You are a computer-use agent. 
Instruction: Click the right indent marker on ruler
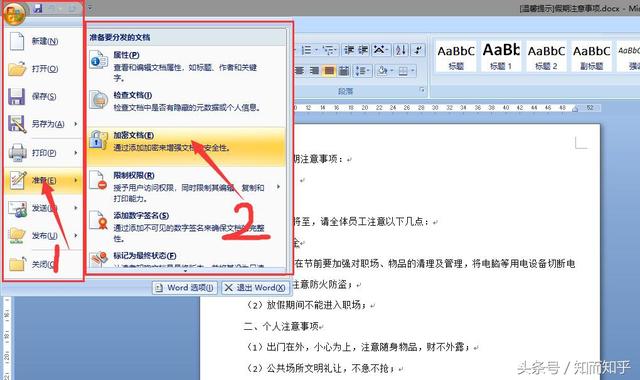pyautogui.click(x=576, y=109)
